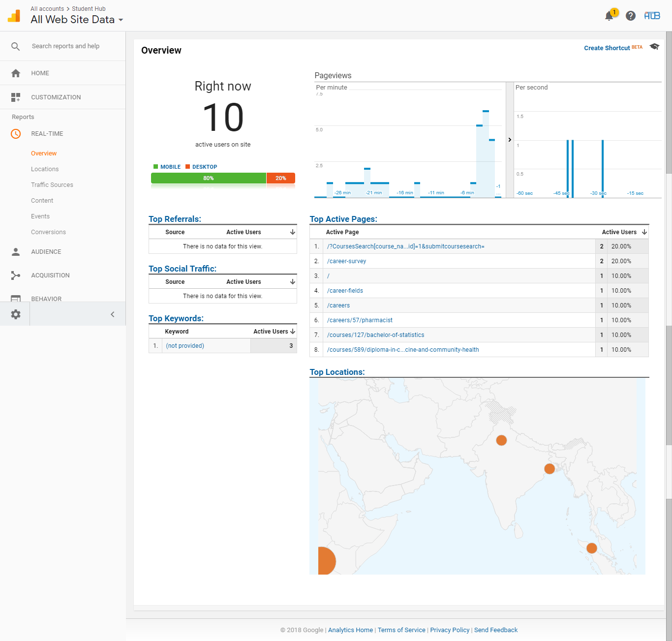
Task: Click the Create Shortcut link
Action: [x=607, y=48]
